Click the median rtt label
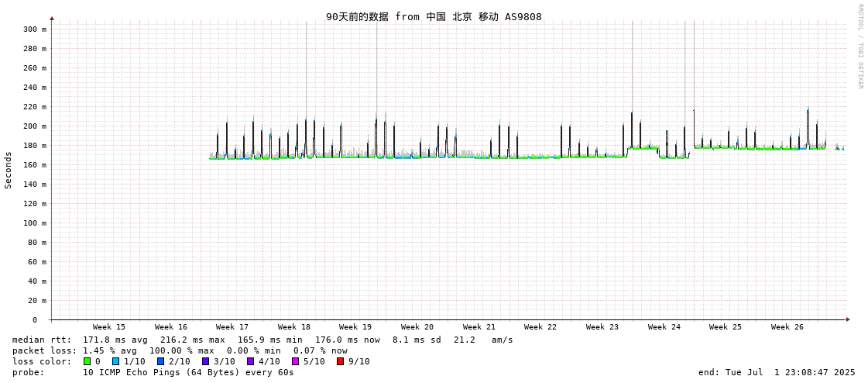The width and height of the screenshot is (868, 383). [42, 340]
